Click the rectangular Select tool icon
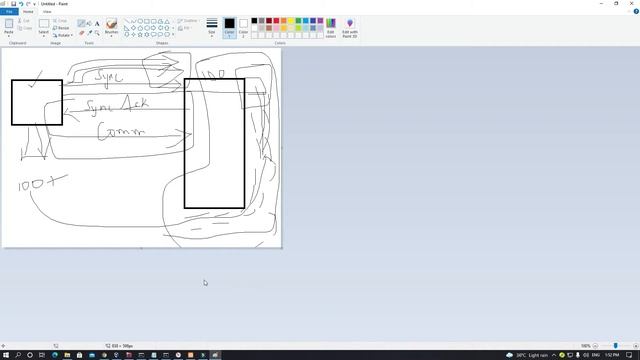 coord(44,23)
